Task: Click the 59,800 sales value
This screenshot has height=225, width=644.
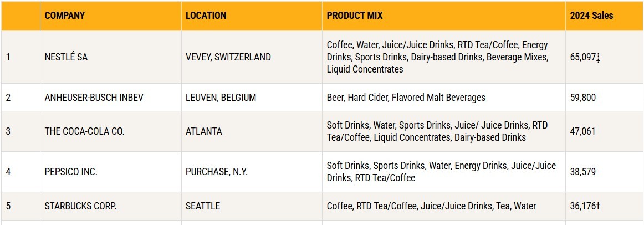Action: click(x=583, y=98)
